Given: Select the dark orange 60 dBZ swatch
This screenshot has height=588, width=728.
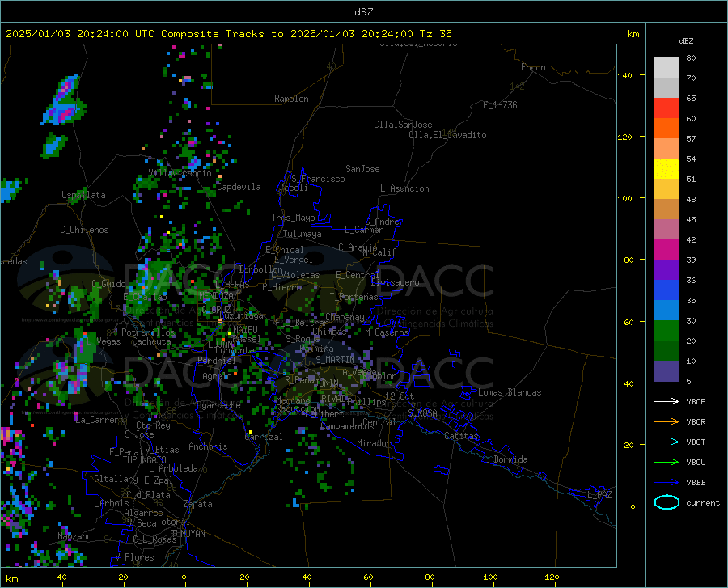Looking at the screenshot, I should tap(667, 128).
